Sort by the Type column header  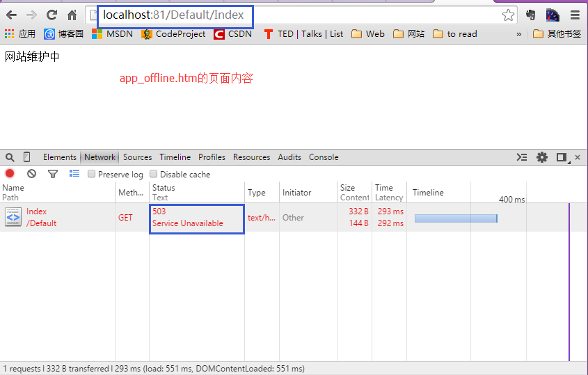tap(262, 193)
